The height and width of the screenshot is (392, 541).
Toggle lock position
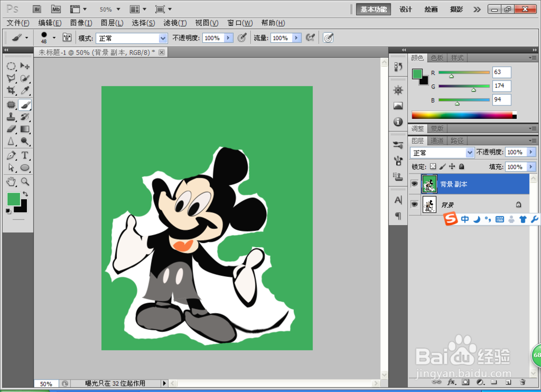(452, 167)
